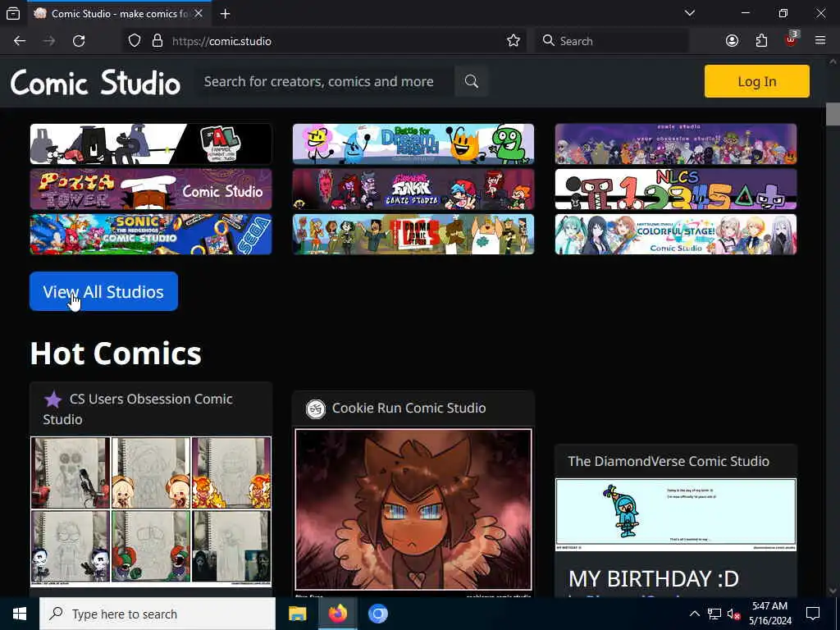Viewport: 840px width, 630px height.
Task: Click the Log In button
Action: pyautogui.click(x=756, y=81)
